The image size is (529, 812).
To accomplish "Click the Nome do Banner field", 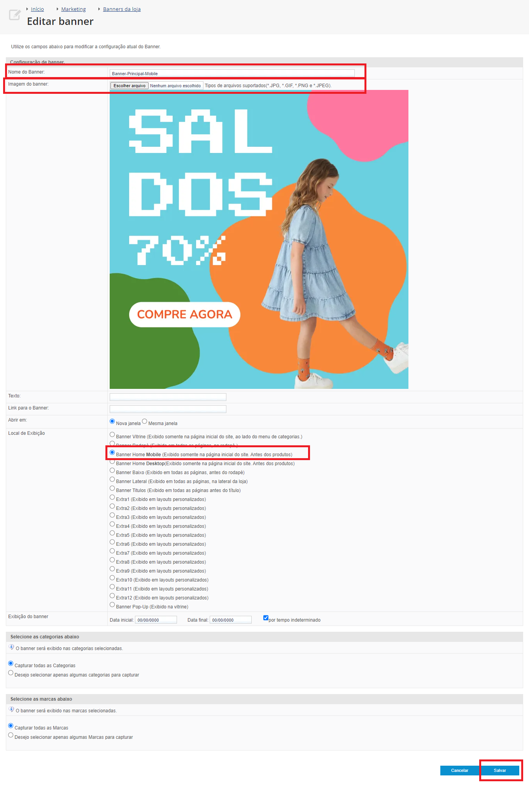I will coord(232,73).
